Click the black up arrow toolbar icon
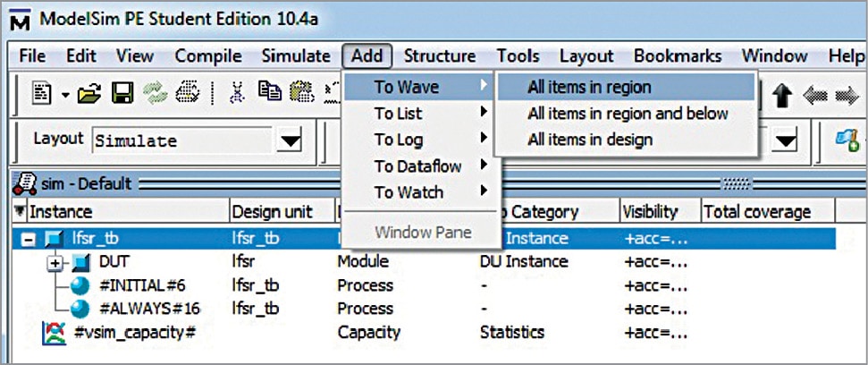 [x=781, y=96]
